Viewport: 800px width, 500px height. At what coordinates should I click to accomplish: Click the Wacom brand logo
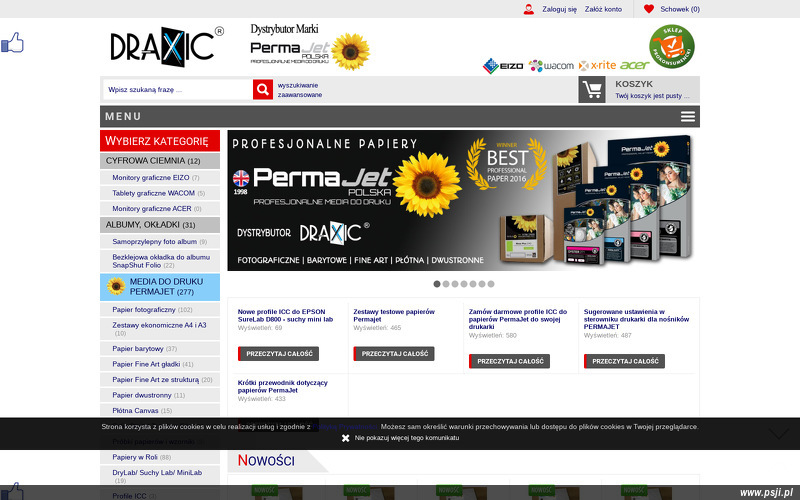point(552,66)
